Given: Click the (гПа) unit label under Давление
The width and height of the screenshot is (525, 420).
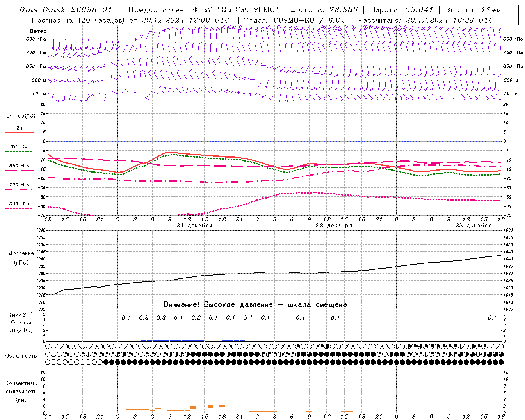Looking at the screenshot, I should (x=21, y=263).
